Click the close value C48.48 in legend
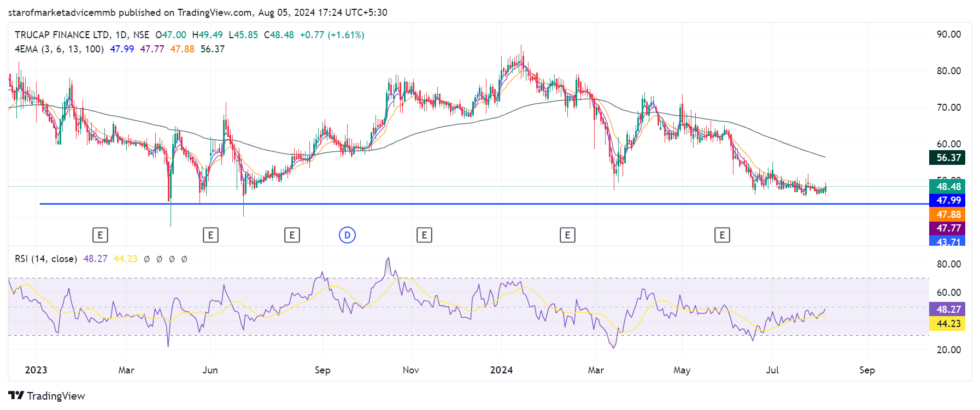Screen dimensions: 980x410 click(x=279, y=35)
